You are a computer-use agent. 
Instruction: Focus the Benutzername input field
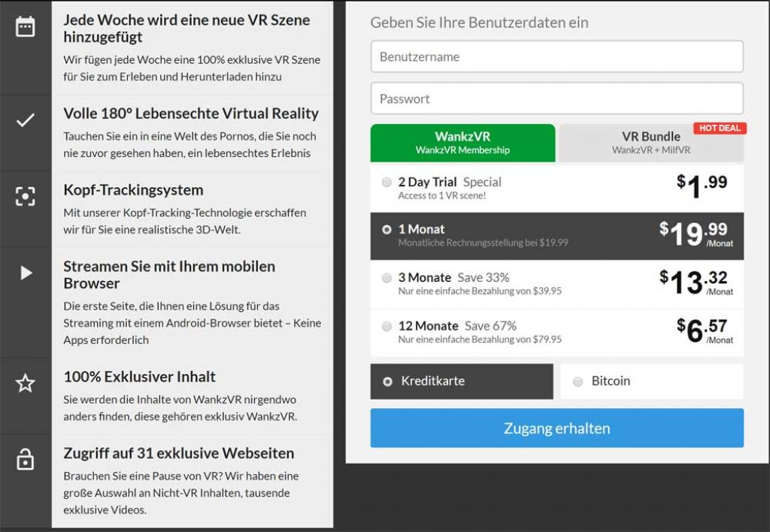556,57
